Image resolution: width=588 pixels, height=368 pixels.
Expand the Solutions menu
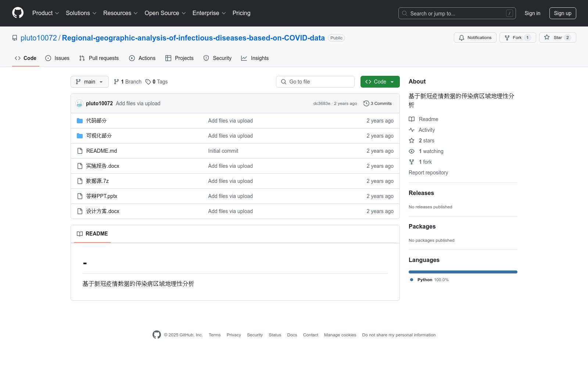click(x=81, y=13)
